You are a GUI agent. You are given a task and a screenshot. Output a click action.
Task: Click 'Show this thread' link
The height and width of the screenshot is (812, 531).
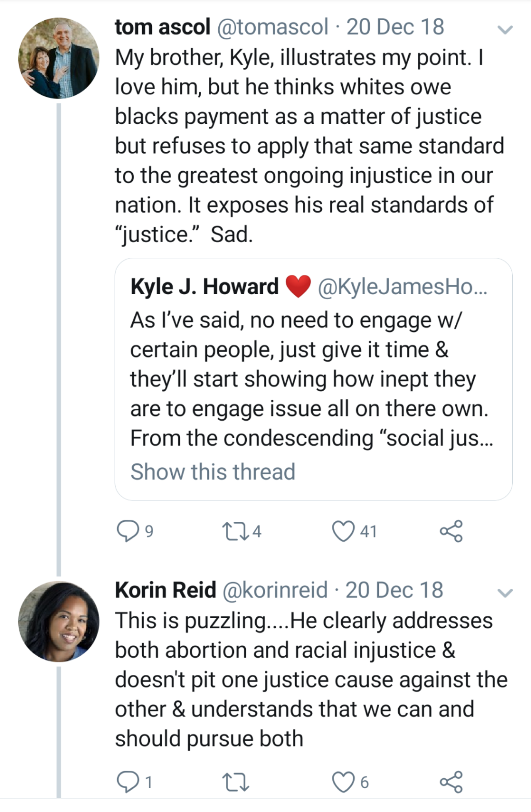(213, 472)
